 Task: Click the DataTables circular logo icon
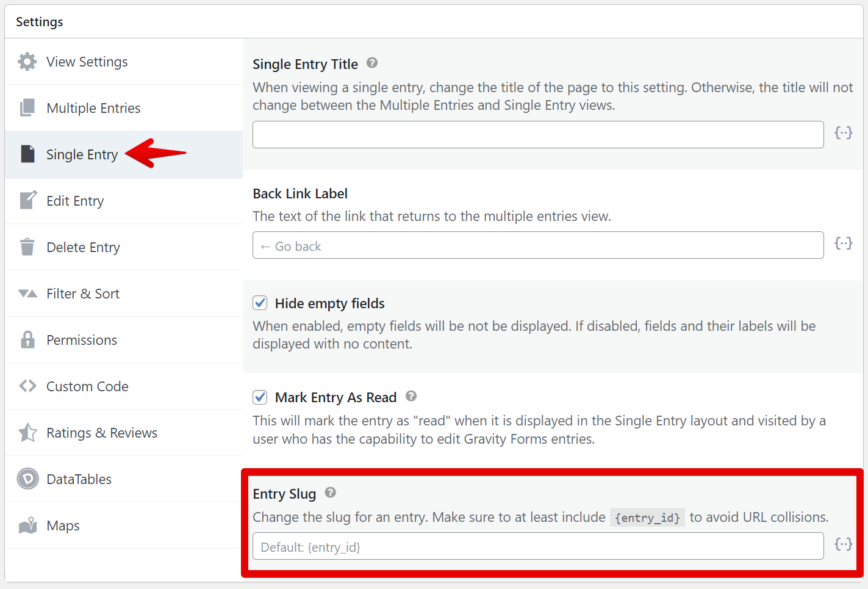pyautogui.click(x=27, y=479)
